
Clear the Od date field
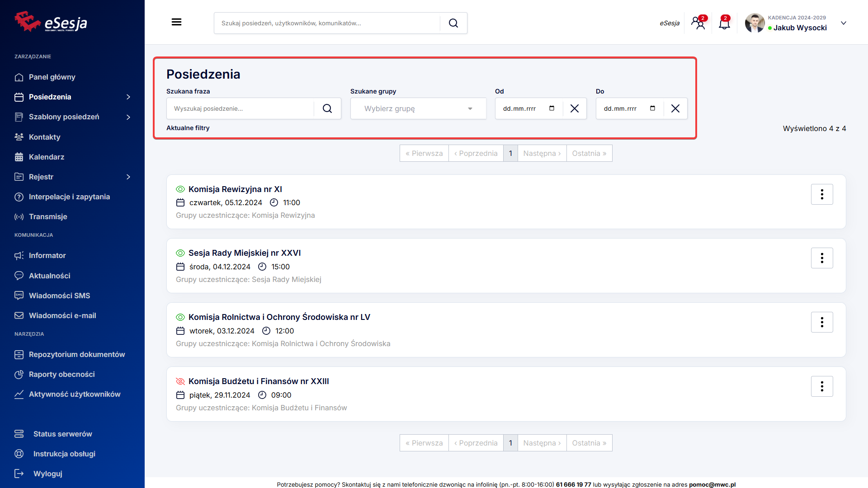[x=575, y=108]
